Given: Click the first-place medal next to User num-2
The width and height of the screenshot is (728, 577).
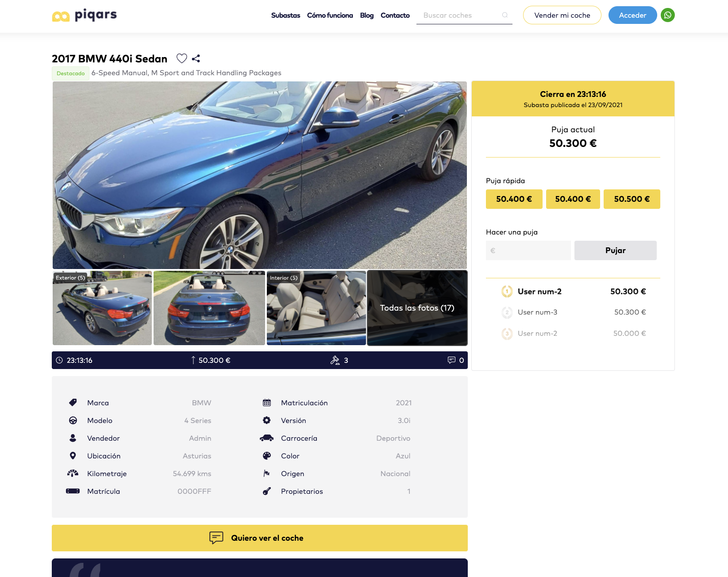Looking at the screenshot, I should coord(507,291).
